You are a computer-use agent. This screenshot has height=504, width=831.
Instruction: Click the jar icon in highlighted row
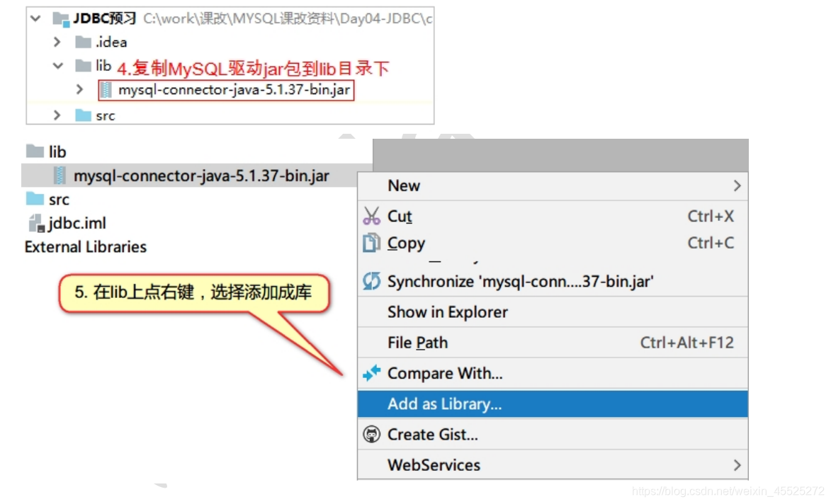tap(60, 176)
